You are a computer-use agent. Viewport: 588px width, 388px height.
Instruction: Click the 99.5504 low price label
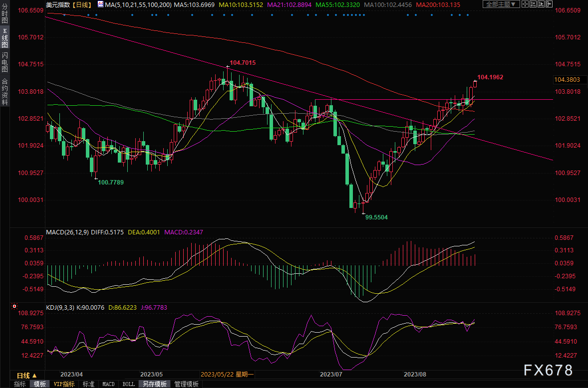(376, 217)
